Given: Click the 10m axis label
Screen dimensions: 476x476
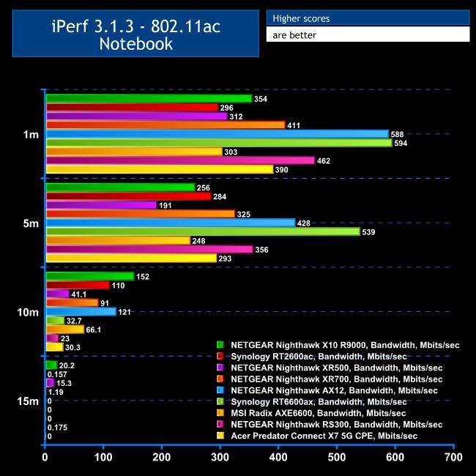Looking at the screenshot, I should 28,312.
